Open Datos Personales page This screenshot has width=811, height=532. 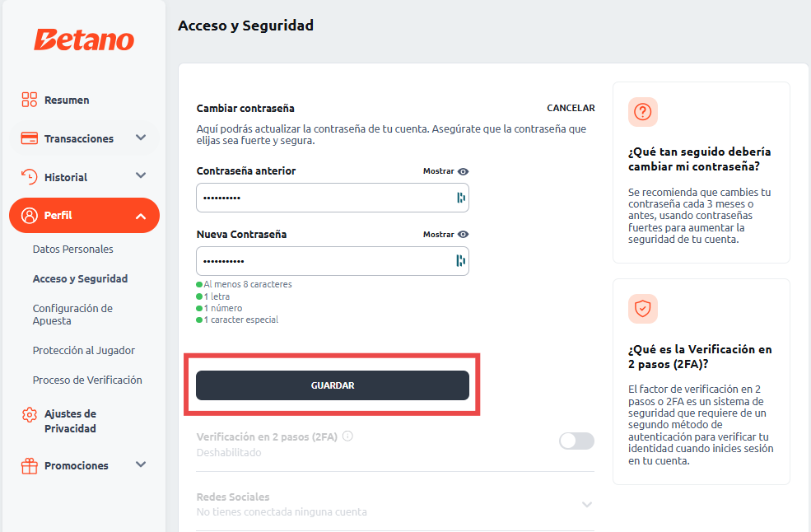coord(73,250)
